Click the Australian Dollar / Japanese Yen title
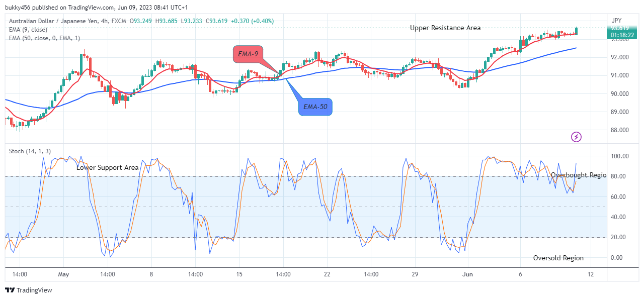 pos(58,21)
